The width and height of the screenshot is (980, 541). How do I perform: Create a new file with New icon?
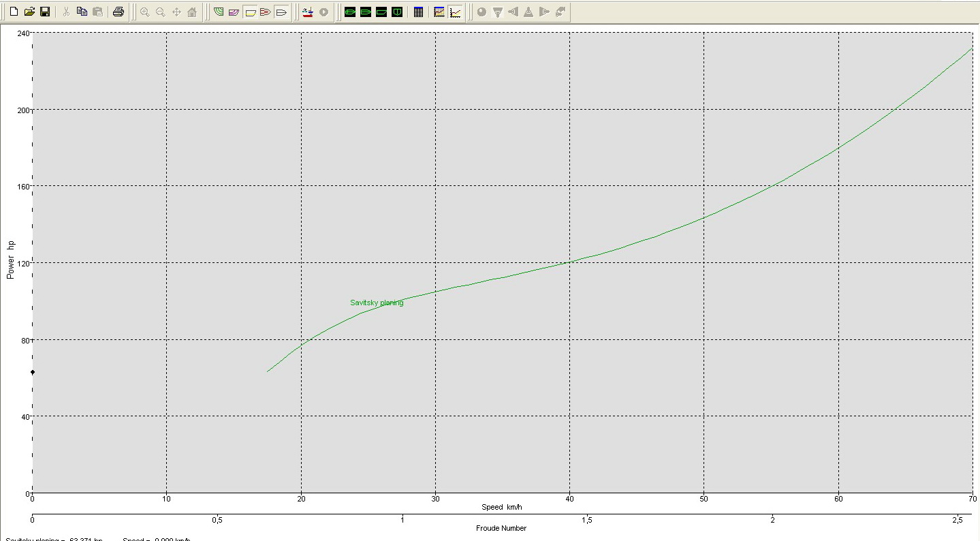pos(14,12)
